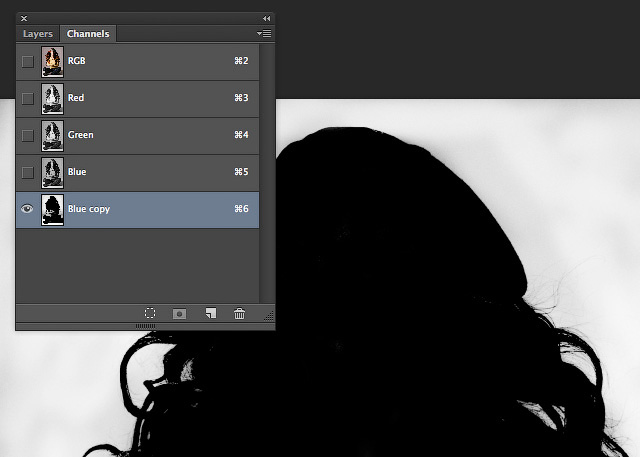Viewport: 640px width, 457px height.
Task: Toggle visibility of the Blue channel
Action: [x=27, y=173]
